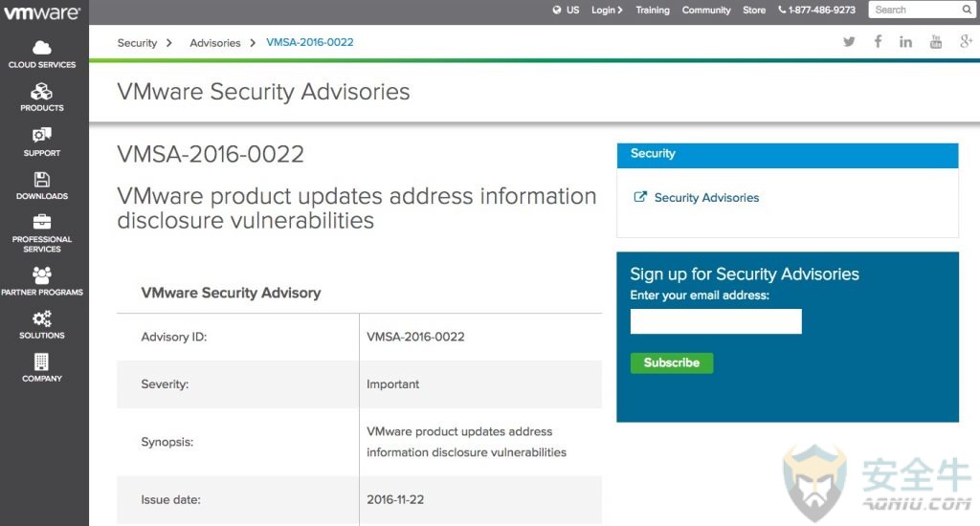Screen dimensions: 980x526
Task: Click 'Advisory ID:' table label
Action: (x=174, y=337)
